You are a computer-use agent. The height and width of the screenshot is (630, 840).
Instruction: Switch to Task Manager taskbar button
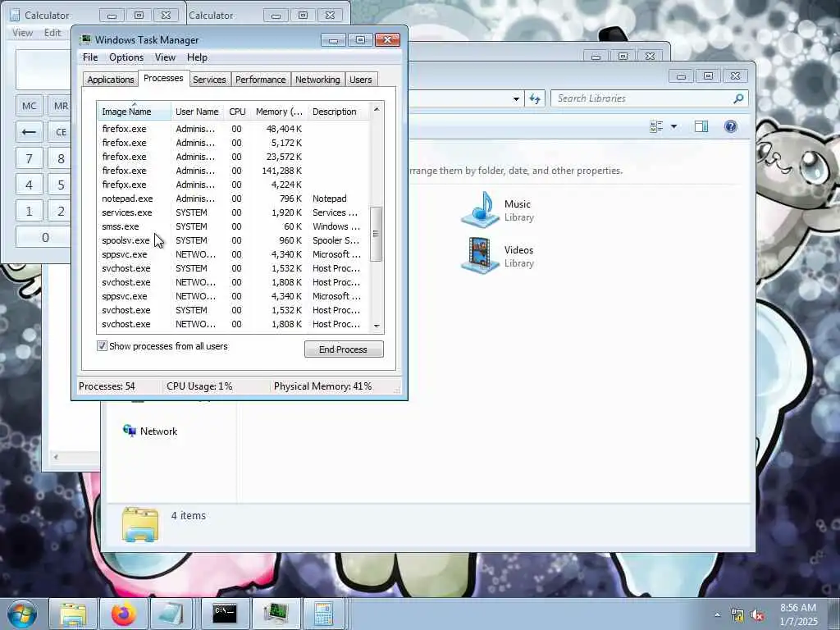(x=276, y=614)
